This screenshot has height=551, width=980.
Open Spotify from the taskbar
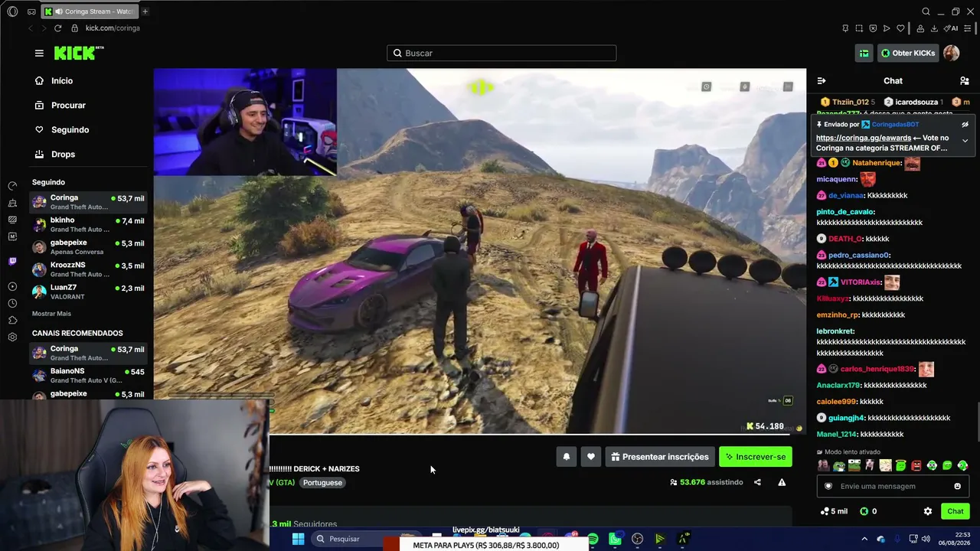coord(593,540)
